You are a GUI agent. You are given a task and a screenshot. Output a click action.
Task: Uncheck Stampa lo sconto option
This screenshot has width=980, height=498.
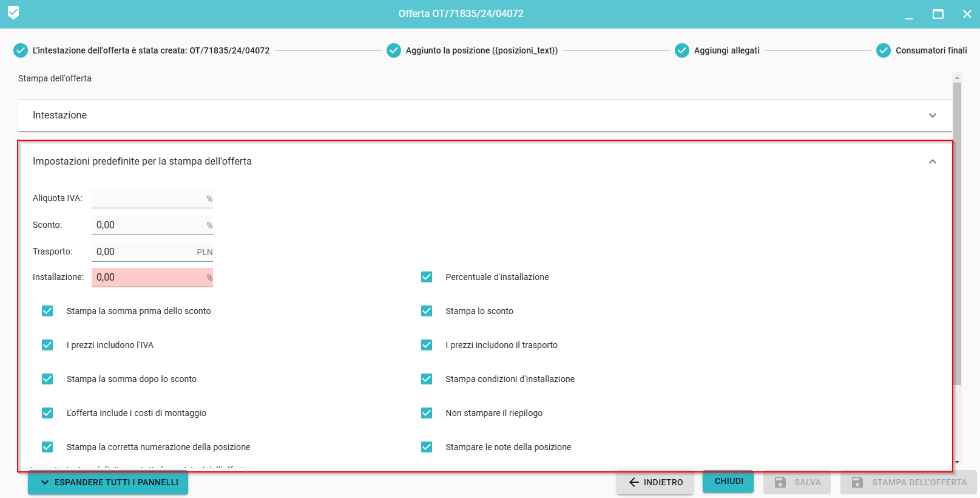[x=427, y=311]
